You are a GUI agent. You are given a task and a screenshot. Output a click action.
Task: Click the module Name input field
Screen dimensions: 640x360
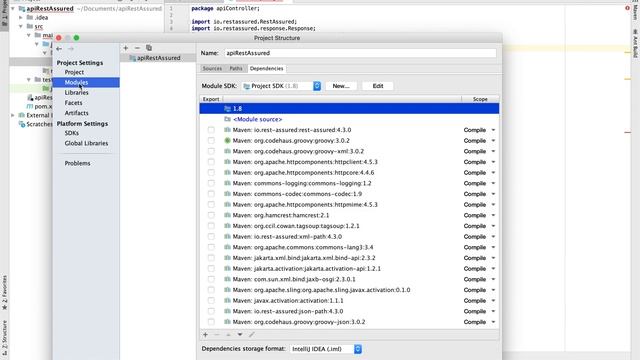coord(360,53)
